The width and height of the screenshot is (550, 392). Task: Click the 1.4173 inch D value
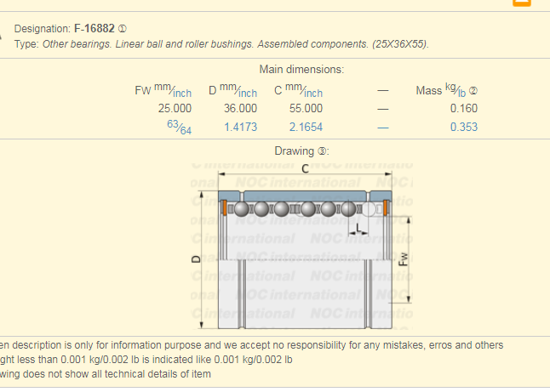240,128
